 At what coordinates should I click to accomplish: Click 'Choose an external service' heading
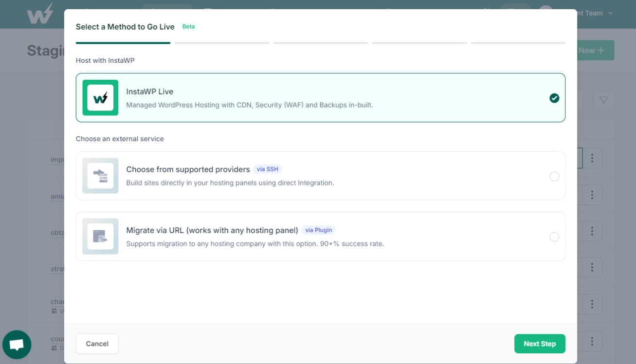(120, 139)
